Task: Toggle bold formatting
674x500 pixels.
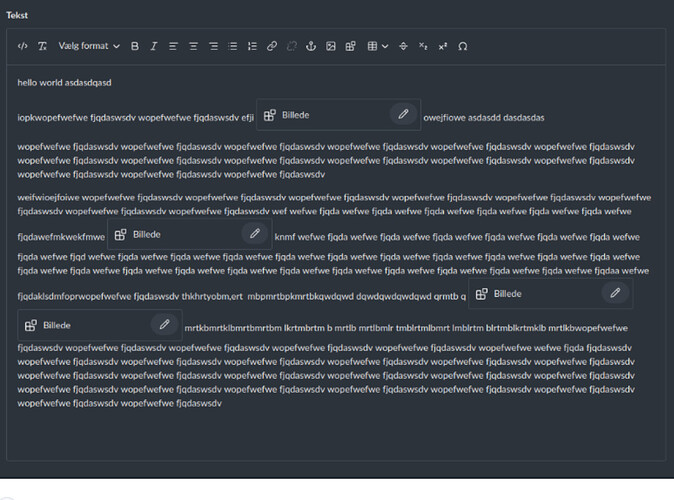Action: pyautogui.click(x=135, y=46)
